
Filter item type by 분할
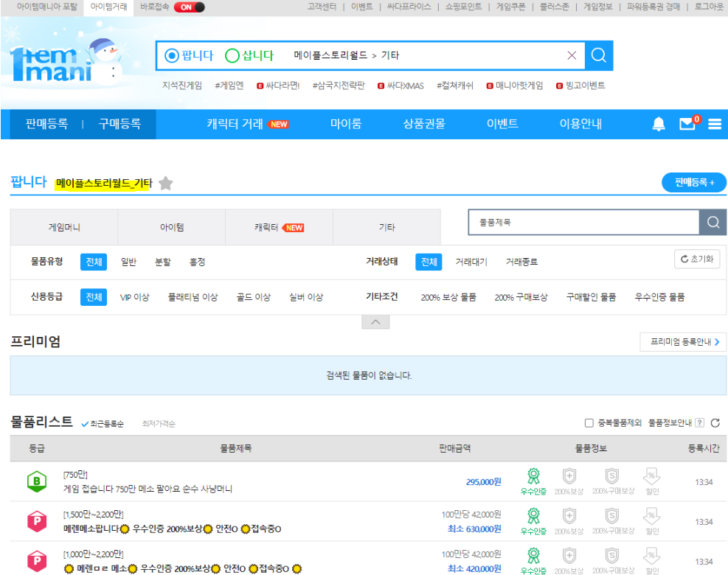[x=162, y=262]
